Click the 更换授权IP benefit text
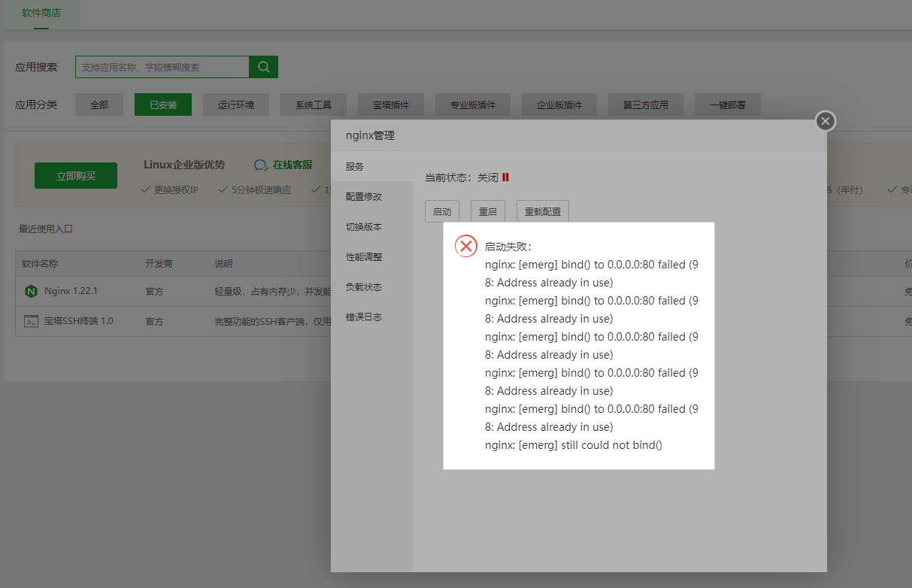The image size is (912, 588). [x=176, y=189]
